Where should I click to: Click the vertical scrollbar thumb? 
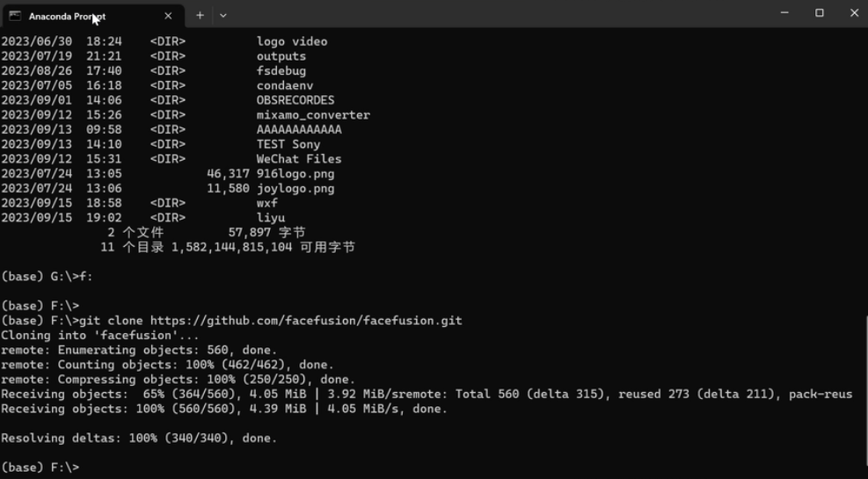865,397
